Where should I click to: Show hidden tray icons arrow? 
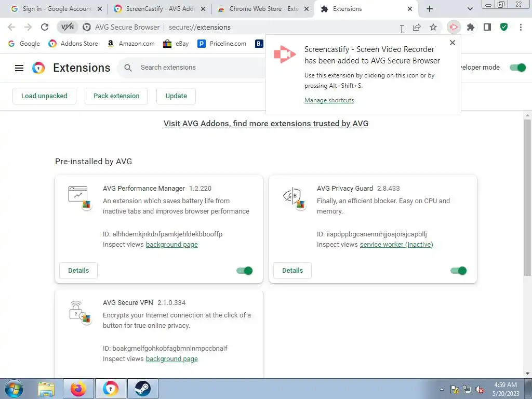(442, 390)
